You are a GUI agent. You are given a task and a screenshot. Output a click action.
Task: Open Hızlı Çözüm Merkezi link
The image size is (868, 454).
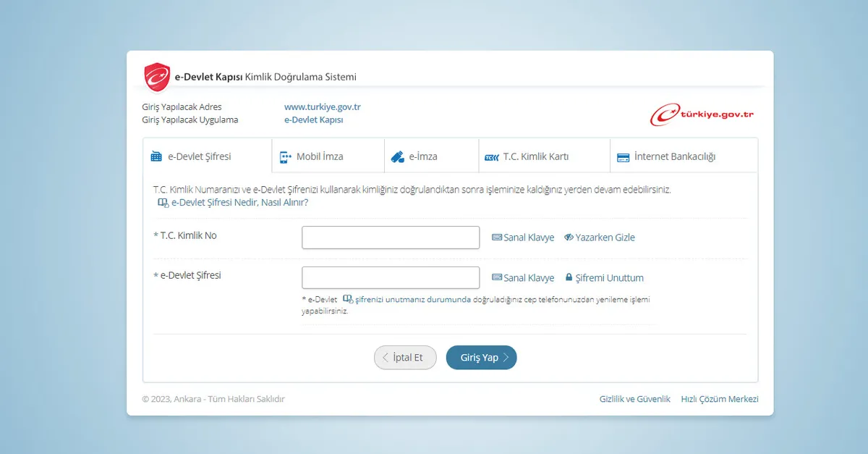tap(719, 399)
